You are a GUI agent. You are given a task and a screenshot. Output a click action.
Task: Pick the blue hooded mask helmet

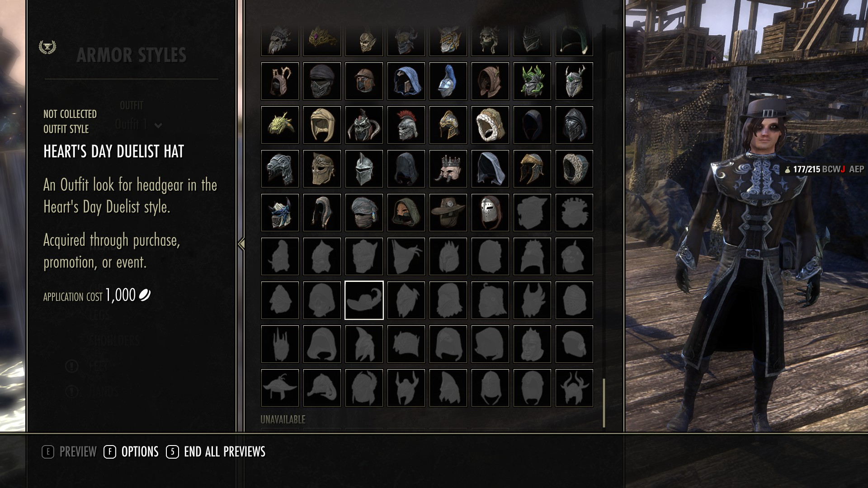coord(406,81)
